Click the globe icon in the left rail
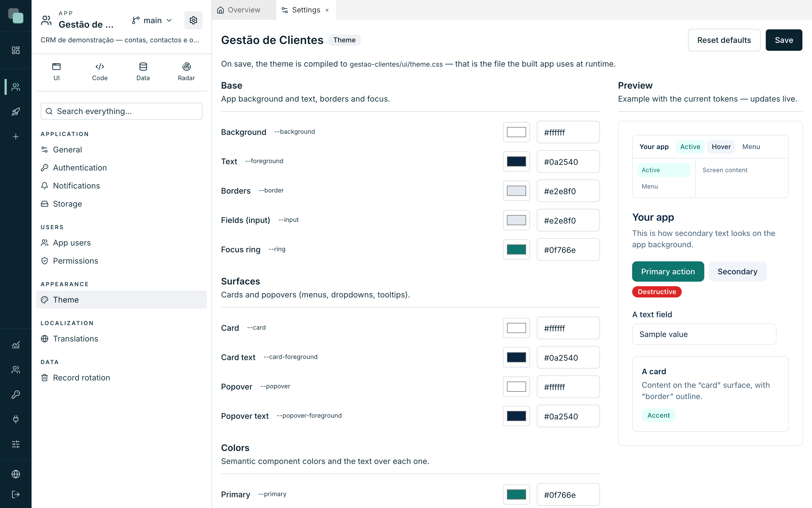The image size is (812, 508). tap(16, 474)
